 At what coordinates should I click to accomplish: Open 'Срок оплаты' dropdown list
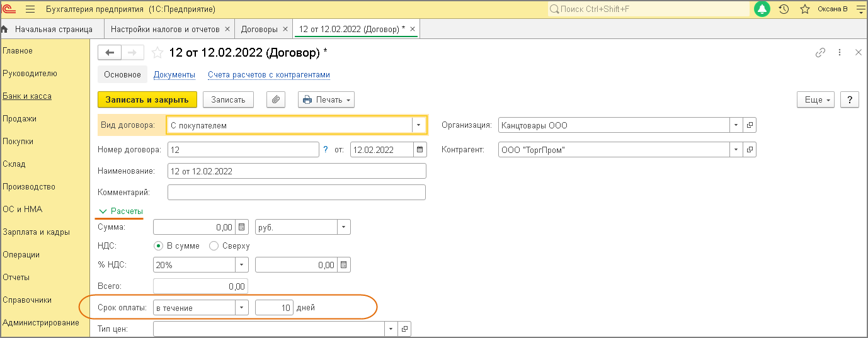242,308
